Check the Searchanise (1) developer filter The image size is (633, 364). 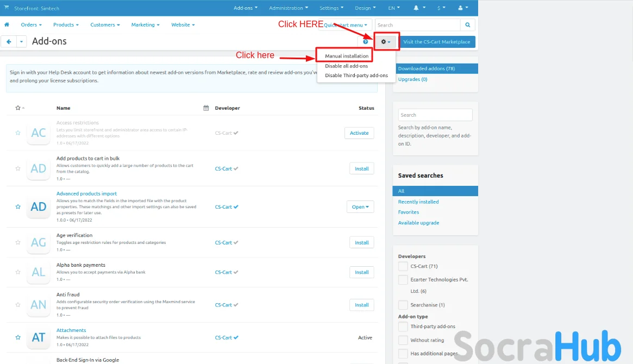coord(403,305)
